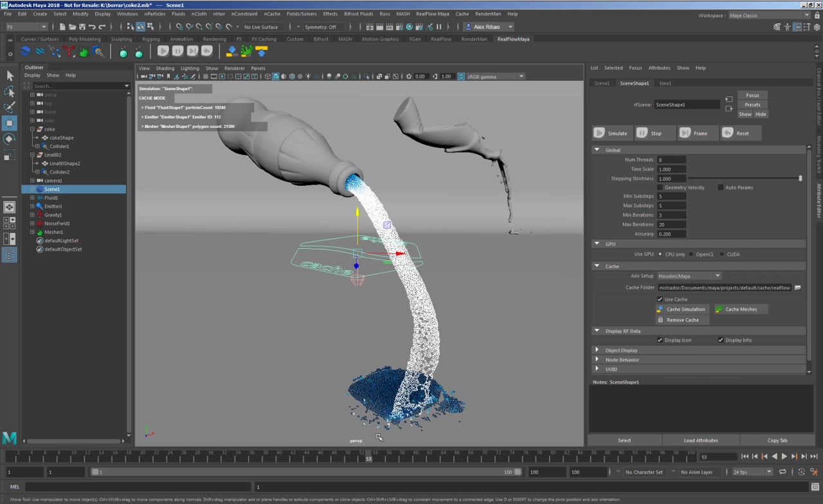Open the viewport Shading menu
The width and height of the screenshot is (823, 504).
[x=165, y=68]
